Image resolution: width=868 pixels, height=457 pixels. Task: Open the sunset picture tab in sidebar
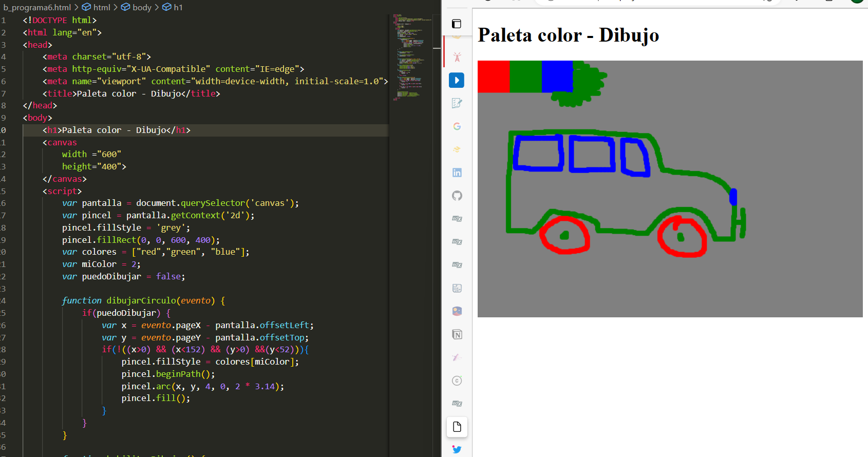[x=457, y=311]
